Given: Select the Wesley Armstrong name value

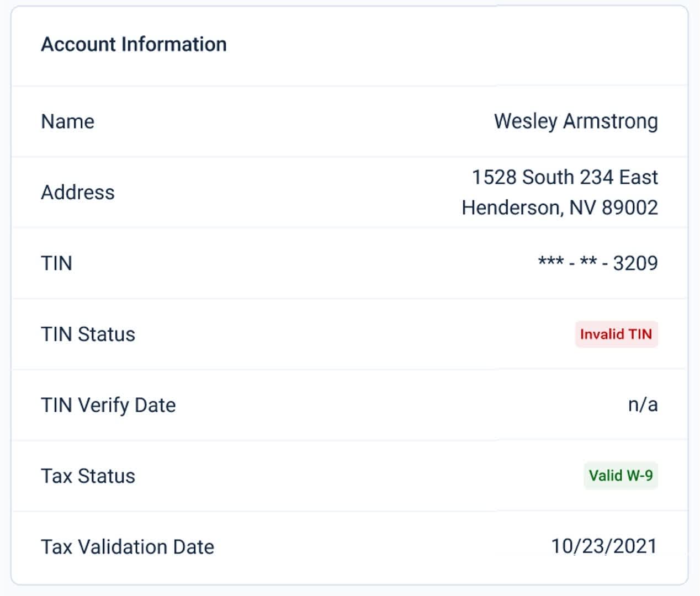Looking at the screenshot, I should point(576,121).
